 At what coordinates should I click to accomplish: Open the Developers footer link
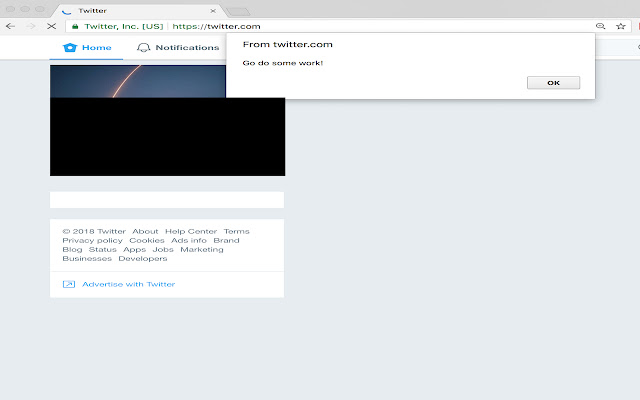coord(142,258)
